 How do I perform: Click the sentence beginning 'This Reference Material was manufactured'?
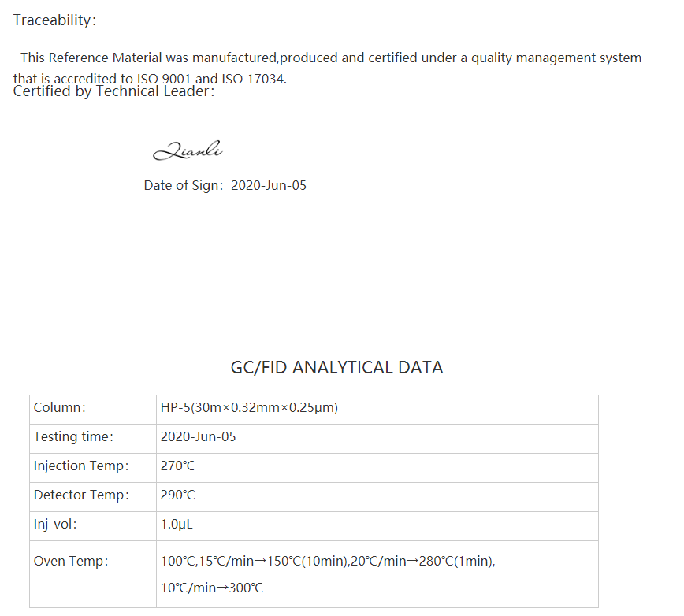point(331,58)
